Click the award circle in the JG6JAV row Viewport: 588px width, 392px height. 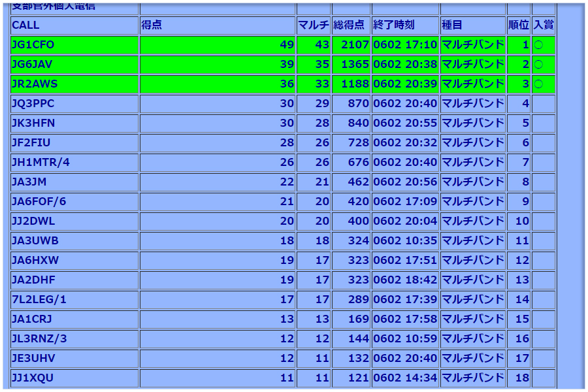(538, 65)
